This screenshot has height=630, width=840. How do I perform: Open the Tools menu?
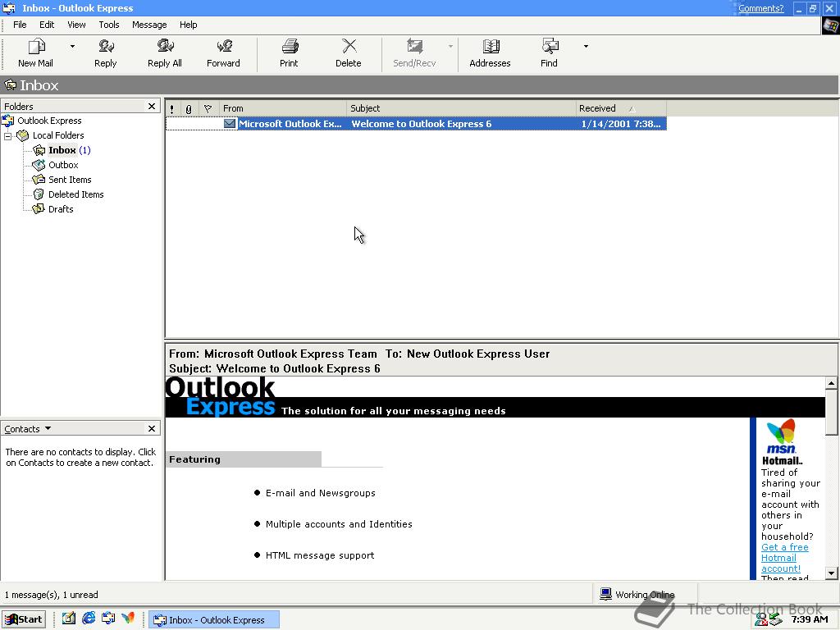(109, 25)
